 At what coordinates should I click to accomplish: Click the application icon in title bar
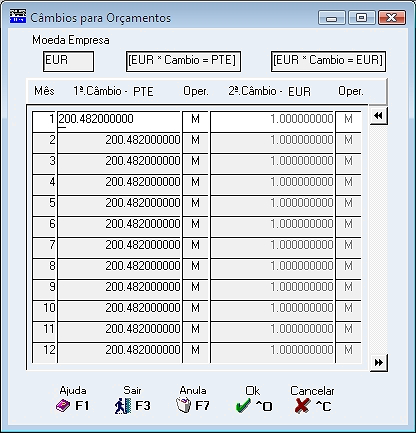coord(18,16)
